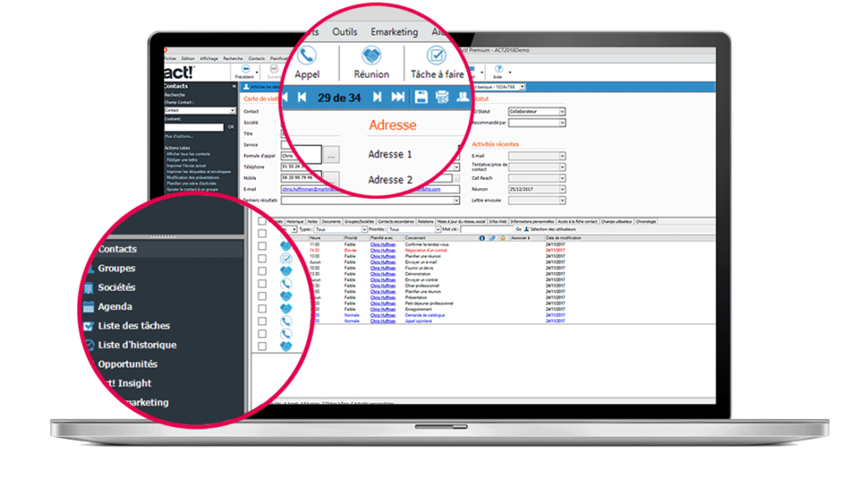Switch to the Informations personnelles tab
Screen dimensions: 868x488
point(531,221)
